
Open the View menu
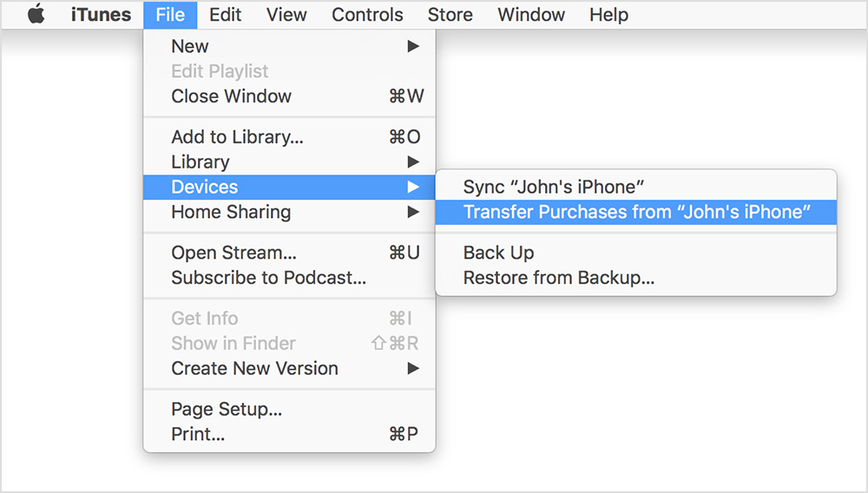286,15
